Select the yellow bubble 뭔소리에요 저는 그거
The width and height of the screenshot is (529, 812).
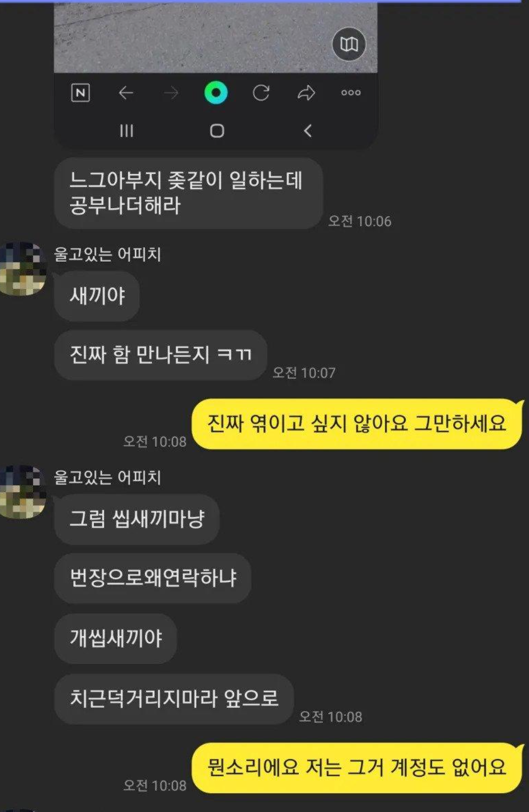(357, 768)
